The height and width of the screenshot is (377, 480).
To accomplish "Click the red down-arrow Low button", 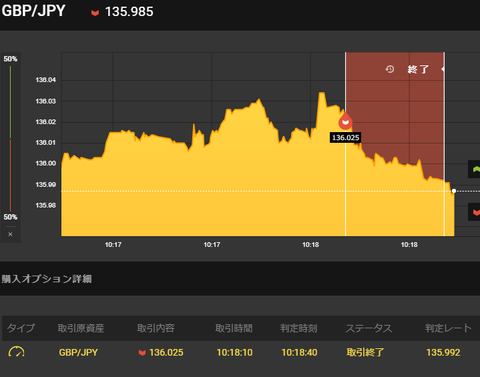I will (x=476, y=212).
